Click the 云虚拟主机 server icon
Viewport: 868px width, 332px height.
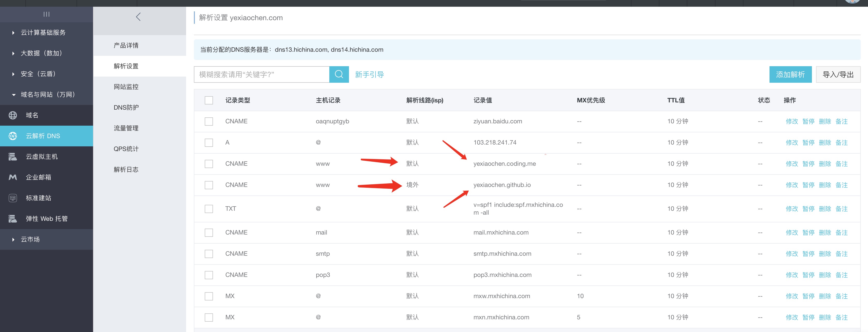(13, 156)
